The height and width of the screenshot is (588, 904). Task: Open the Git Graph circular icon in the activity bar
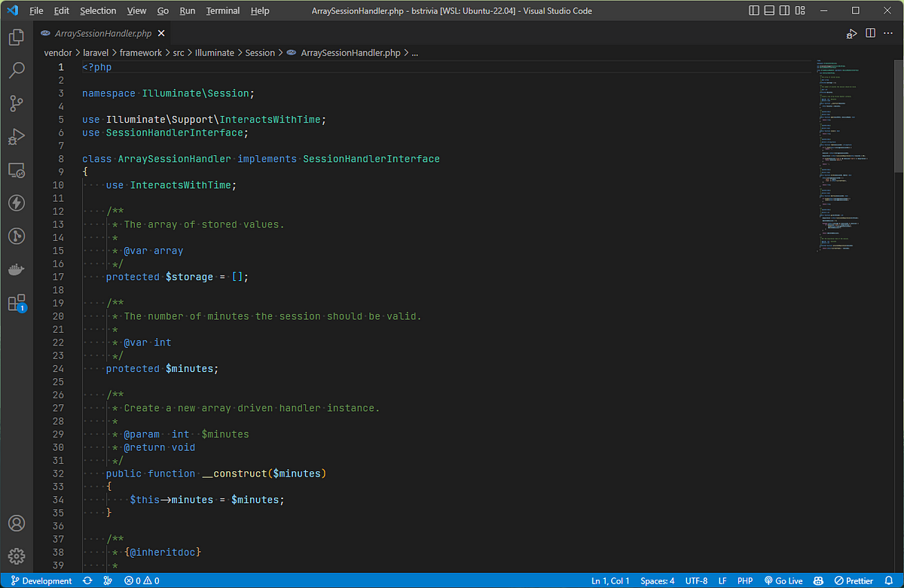[x=17, y=236]
